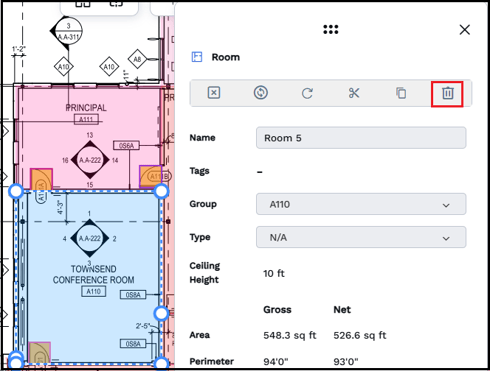Click the orange A111B door symbol
Image resolution: width=490 pixels, height=371 pixels.
(x=151, y=176)
